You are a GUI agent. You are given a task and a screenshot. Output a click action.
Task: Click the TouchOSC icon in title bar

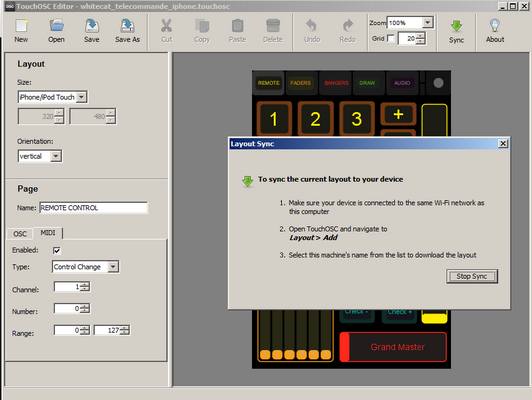[10, 6]
